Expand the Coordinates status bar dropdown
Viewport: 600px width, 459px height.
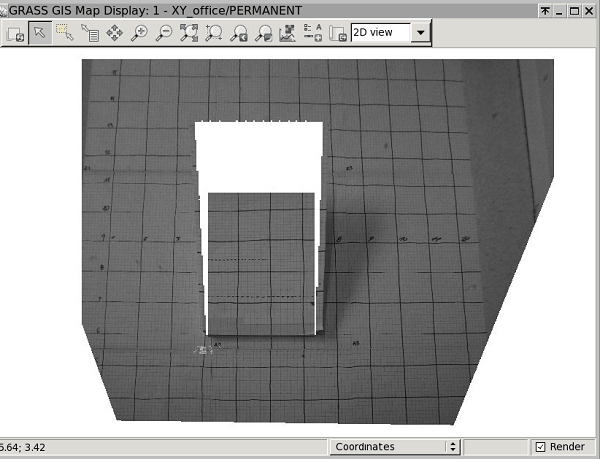pos(453,447)
